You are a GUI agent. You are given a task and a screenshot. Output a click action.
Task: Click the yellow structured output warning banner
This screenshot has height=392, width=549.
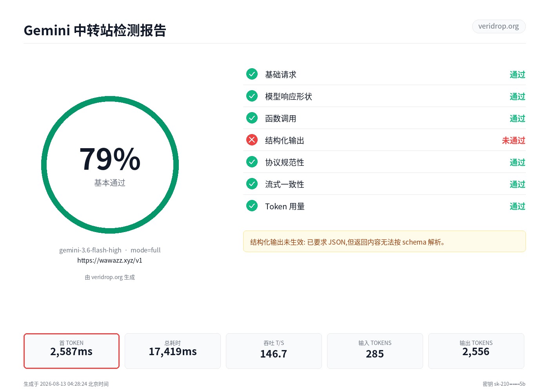pyautogui.click(x=384, y=241)
